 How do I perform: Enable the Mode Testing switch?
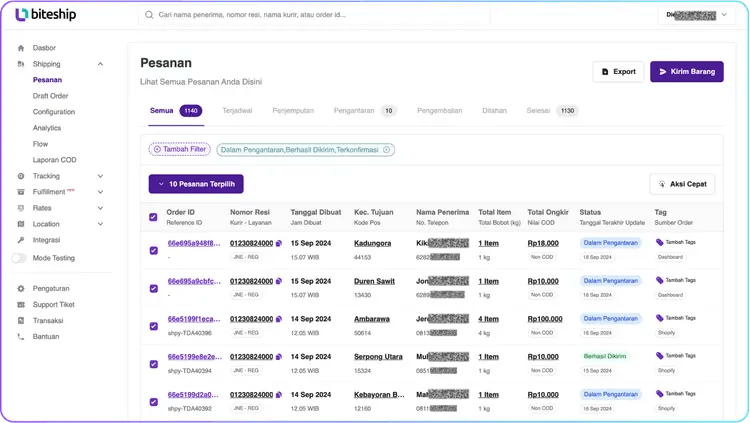click(19, 258)
